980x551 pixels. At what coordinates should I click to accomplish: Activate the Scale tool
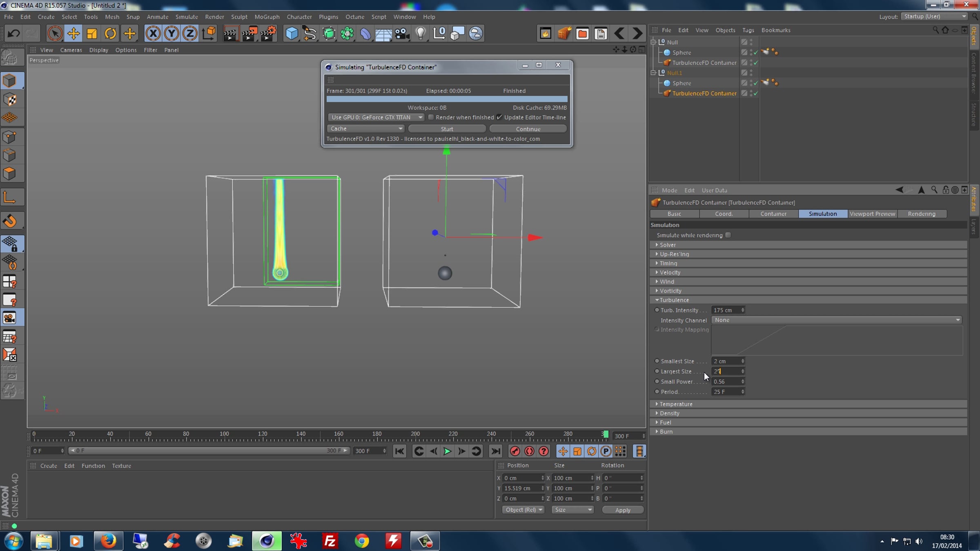coord(92,33)
